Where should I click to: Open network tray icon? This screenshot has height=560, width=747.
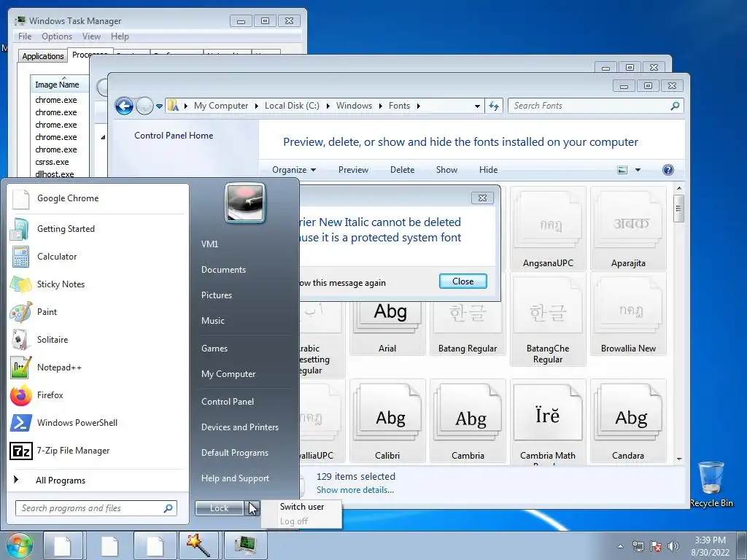pos(638,546)
